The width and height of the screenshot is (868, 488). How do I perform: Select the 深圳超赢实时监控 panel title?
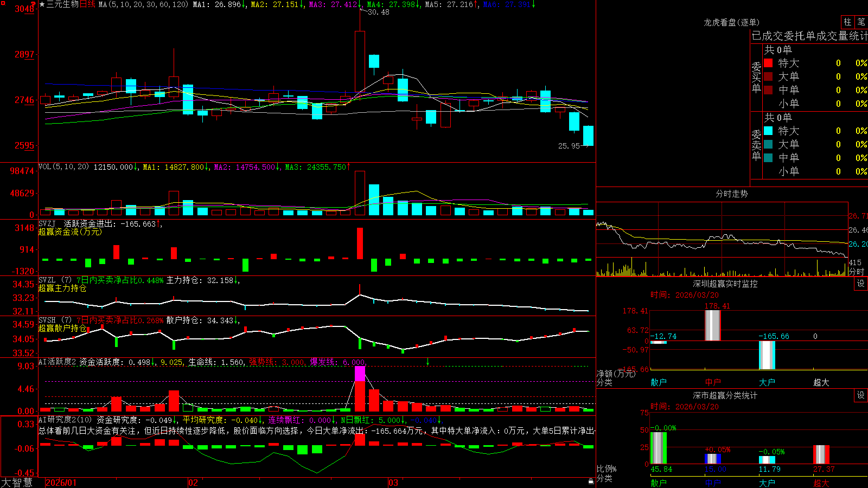725,284
